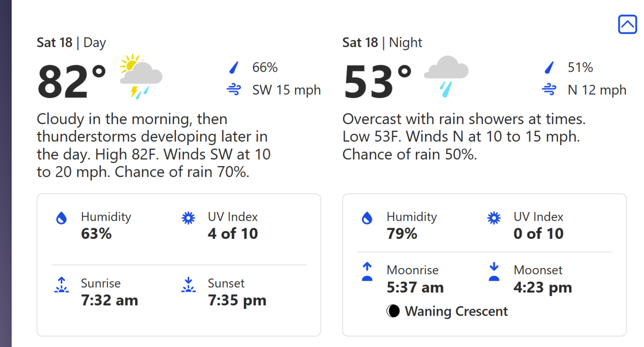
Task: Click the Sat 18 Day heading
Action: (x=71, y=42)
